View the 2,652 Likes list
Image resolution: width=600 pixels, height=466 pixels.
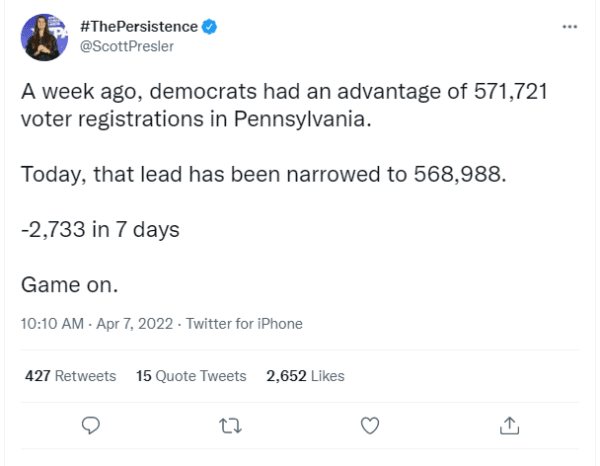point(305,376)
